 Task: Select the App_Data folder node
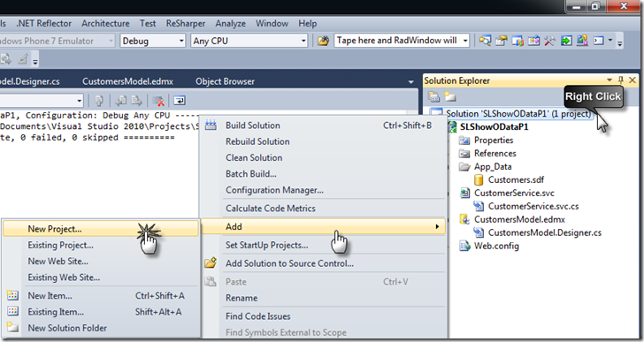[x=493, y=166]
